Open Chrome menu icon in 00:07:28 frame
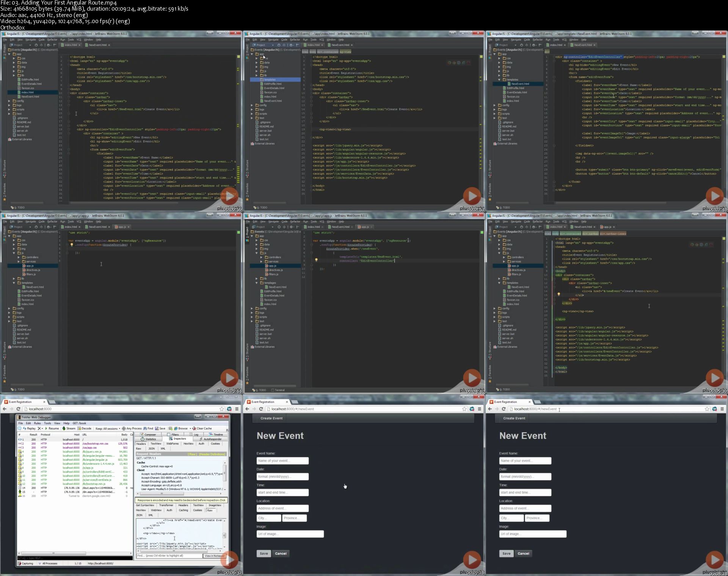The height and width of the screenshot is (576, 728). pyautogui.click(x=479, y=409)
